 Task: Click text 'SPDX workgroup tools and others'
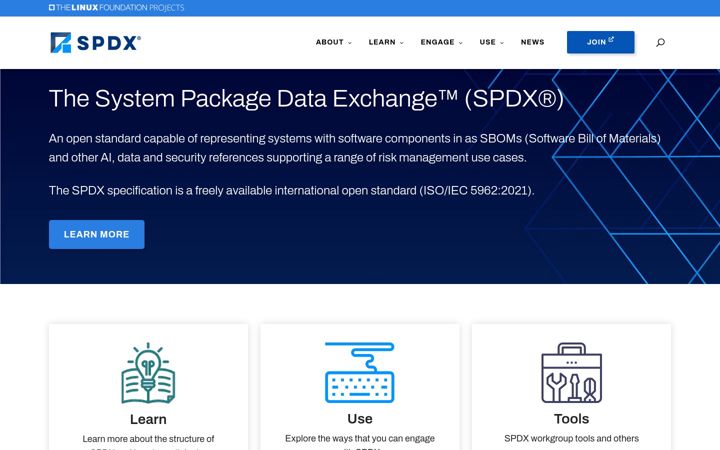point(571,439)
